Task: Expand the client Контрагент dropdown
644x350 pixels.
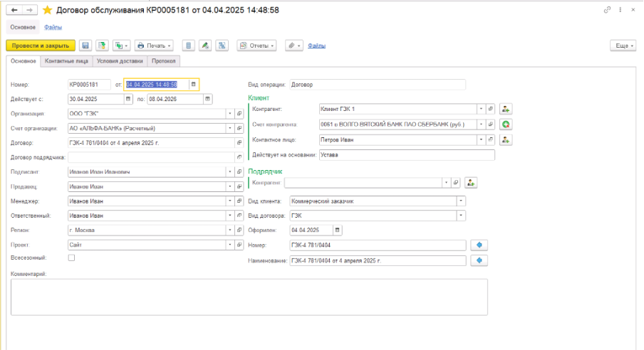Action: 481,109
